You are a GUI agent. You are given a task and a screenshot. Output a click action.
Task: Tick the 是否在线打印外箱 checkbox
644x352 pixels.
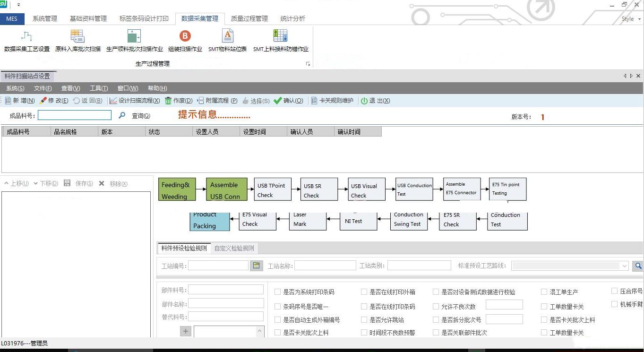(364, 292)
